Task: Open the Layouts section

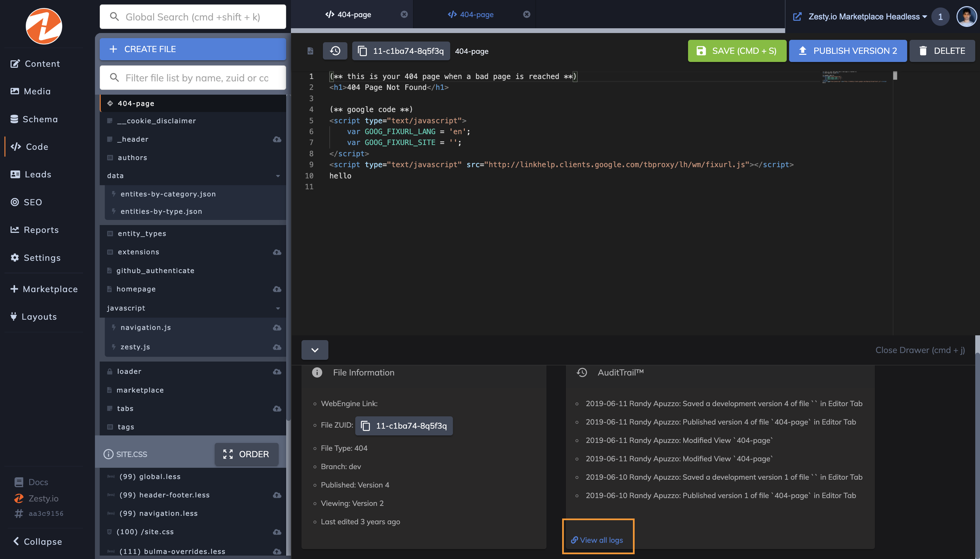Action: point(33,317)
